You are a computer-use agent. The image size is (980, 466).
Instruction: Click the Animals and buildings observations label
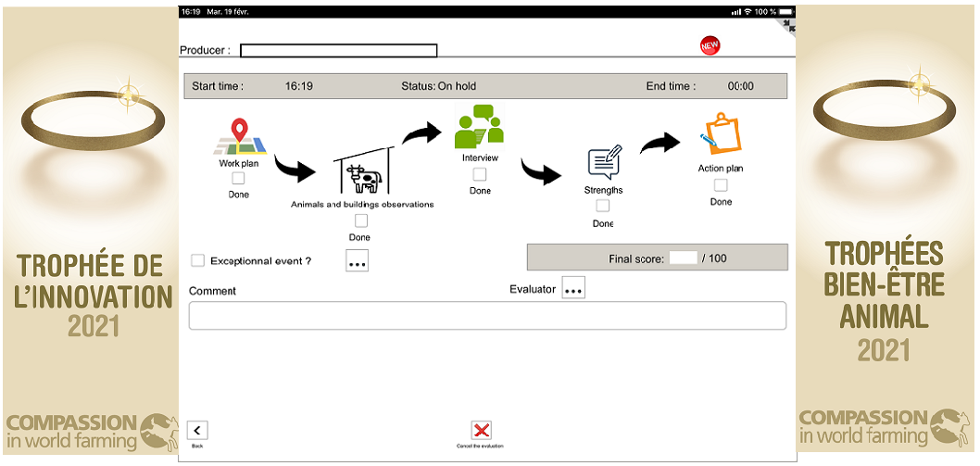pos(362,205)
